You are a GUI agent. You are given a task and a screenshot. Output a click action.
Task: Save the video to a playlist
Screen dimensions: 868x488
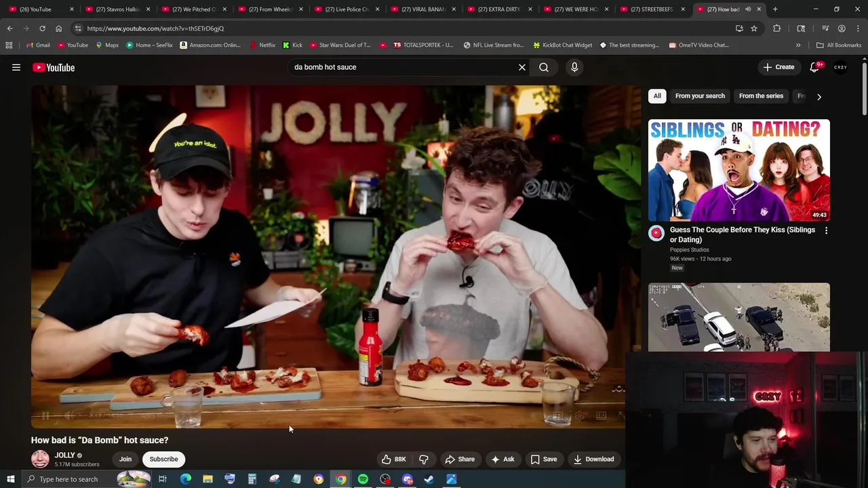point(544,459)
